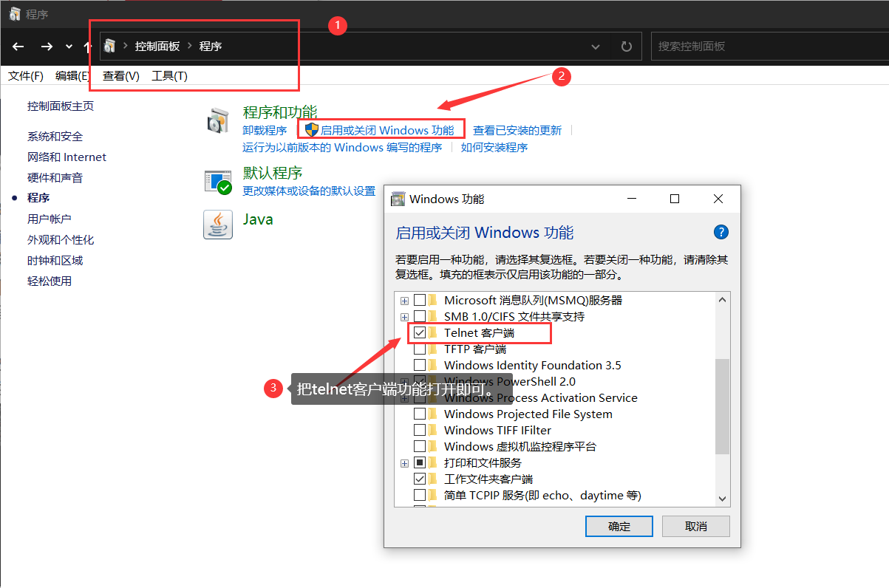Open 硬件和声音 category

click(x=55, y=177)
